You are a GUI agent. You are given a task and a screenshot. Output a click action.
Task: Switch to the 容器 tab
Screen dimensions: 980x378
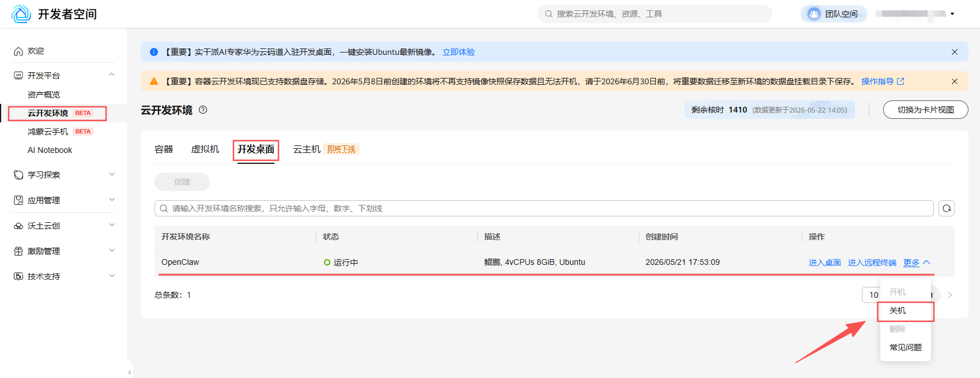(x=164, y=149)
